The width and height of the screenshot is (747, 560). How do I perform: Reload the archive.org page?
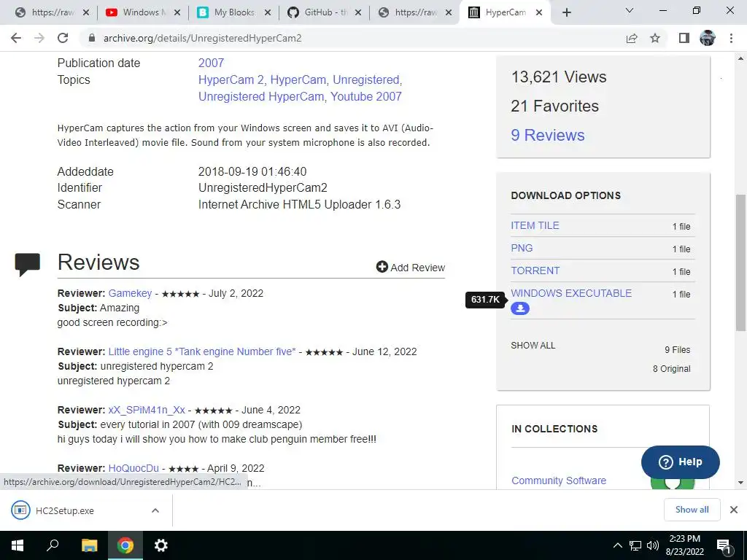(63, 38)
